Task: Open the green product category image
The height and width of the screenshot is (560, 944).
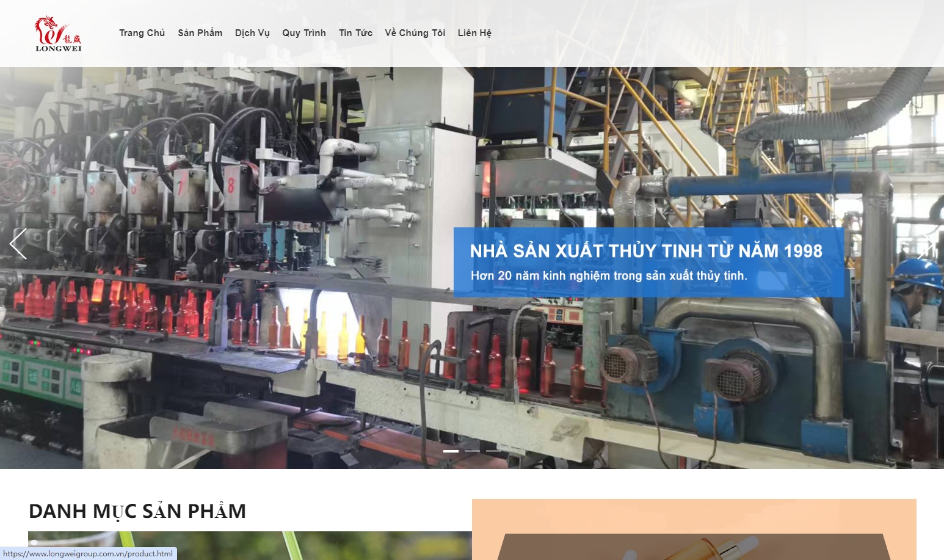Action: (x=250, y=545)
